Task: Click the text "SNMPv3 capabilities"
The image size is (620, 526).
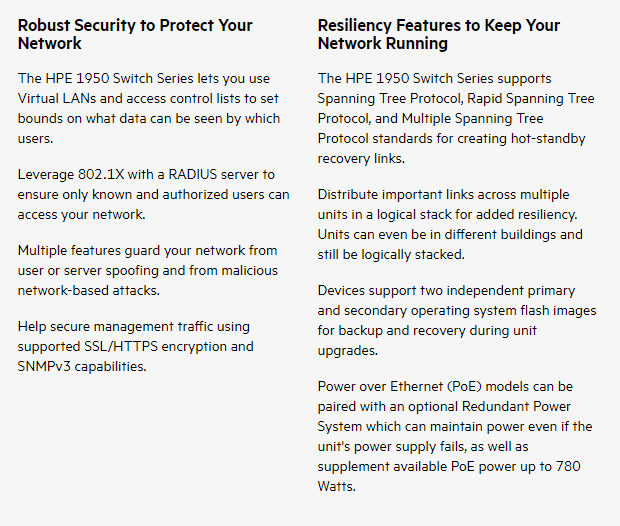Action: tap(82, 366)
